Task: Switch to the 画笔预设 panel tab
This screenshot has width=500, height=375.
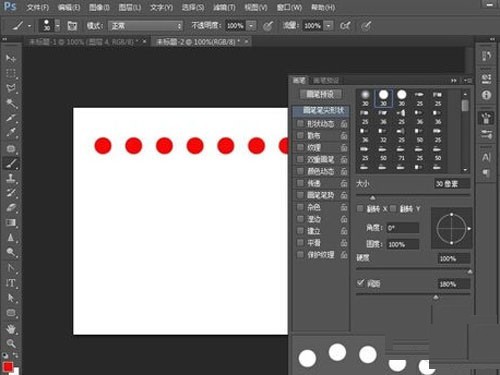Action: coord(326,80)
